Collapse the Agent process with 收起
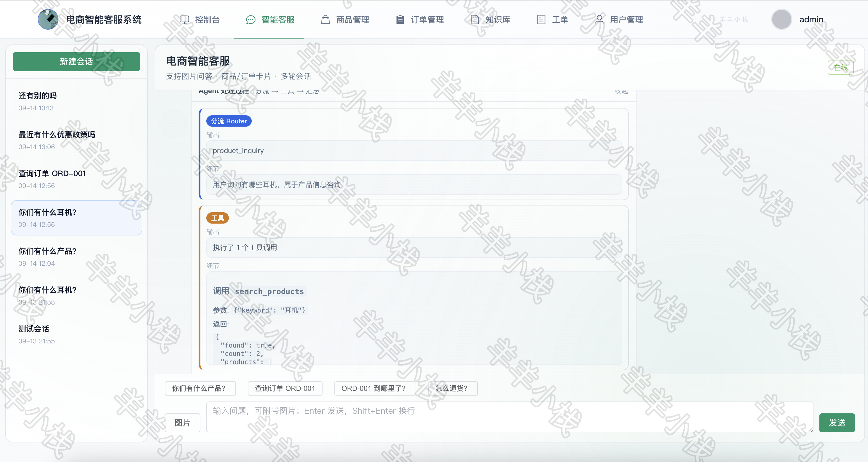The image size is (868, 462). (x=621, y=92)
